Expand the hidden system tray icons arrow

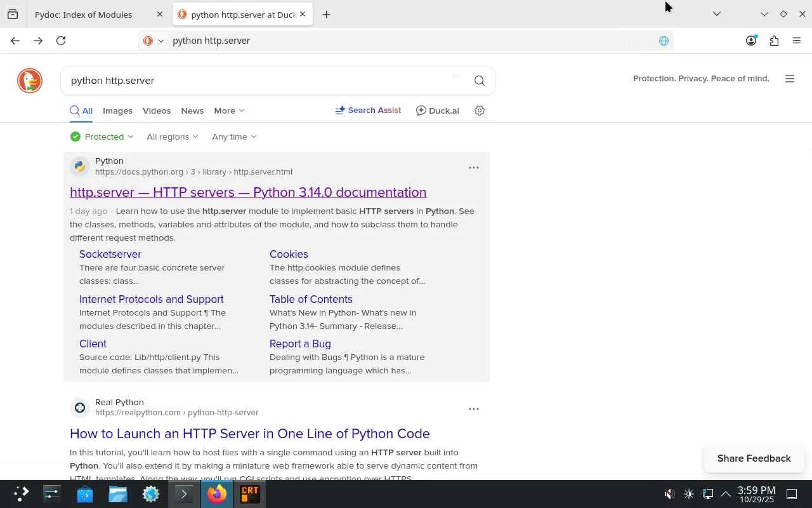726,494
